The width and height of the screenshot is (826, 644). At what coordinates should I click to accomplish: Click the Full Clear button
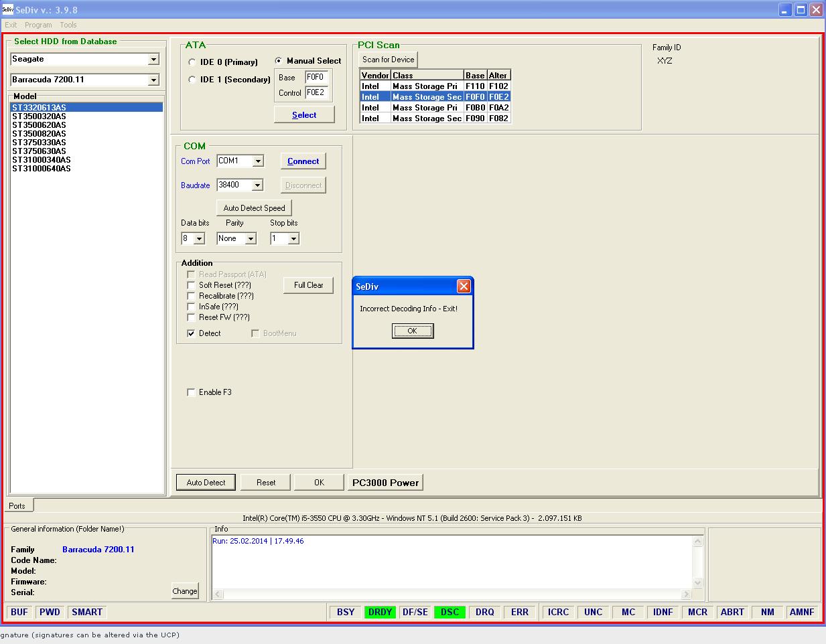pyautogui.click(x=308, y=285)
